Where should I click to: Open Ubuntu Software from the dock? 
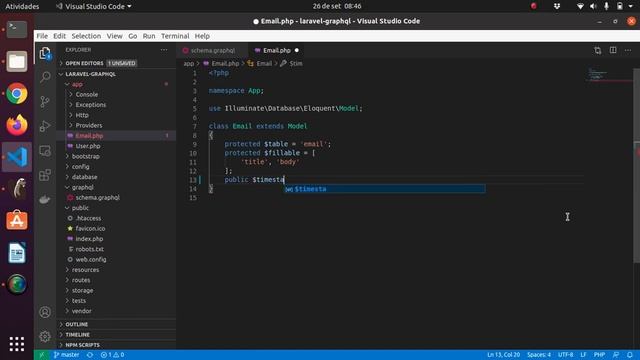point(17,220)
